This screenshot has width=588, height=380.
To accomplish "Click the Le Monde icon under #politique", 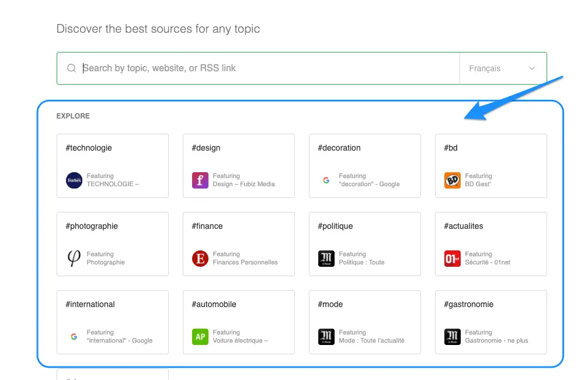I will click(x=326, y=259).
